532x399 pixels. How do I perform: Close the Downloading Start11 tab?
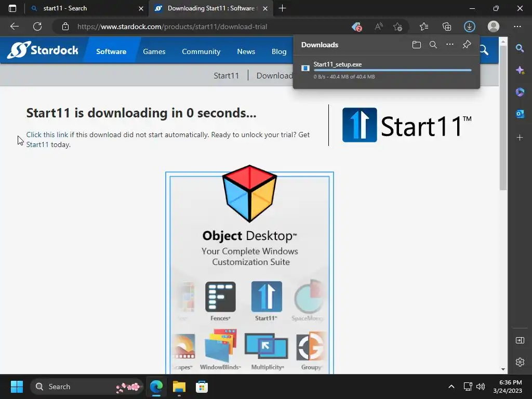pyautogui.click(x=265, y=8)
